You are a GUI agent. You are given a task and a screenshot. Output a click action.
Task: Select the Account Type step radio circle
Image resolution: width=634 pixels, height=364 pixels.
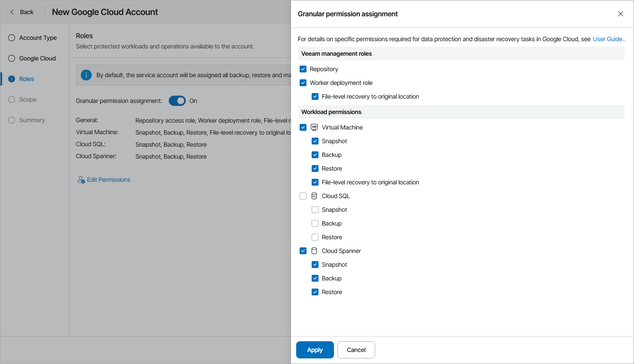(11, 38)
